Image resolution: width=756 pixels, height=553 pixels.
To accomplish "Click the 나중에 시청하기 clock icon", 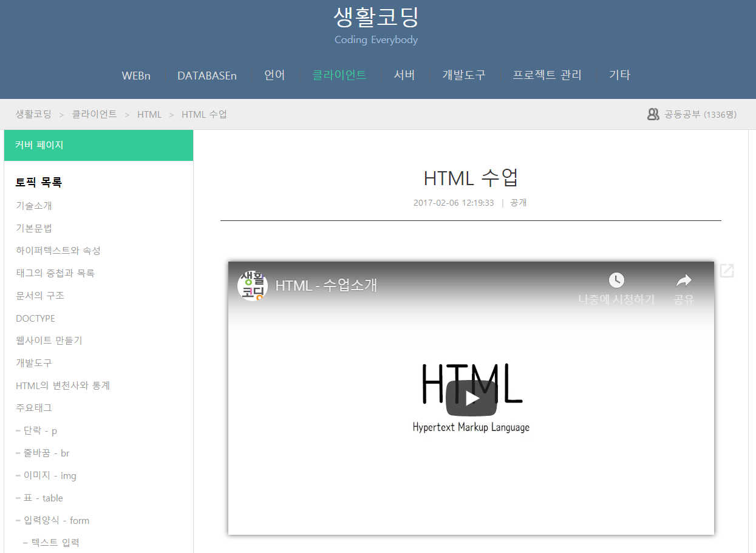I will click(616, 280).
